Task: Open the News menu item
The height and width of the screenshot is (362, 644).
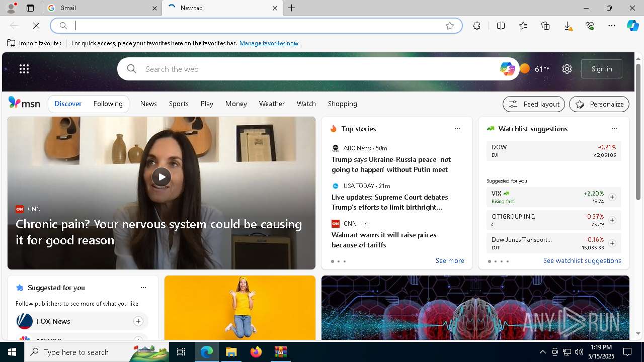Action: click(x=148, y=104)
